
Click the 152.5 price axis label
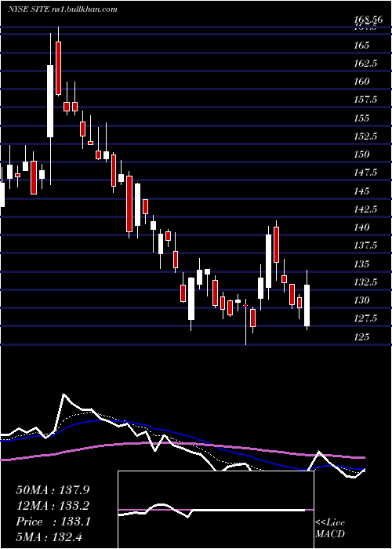tap(365, 136)
